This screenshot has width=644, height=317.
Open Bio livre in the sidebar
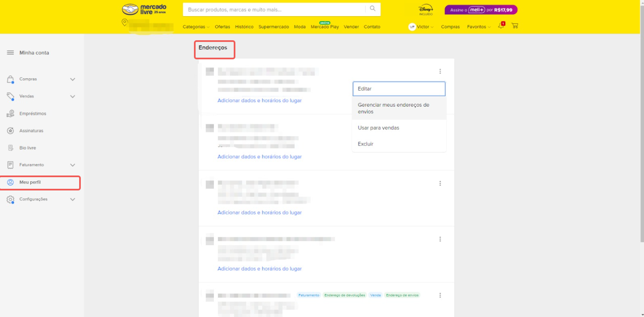pyautogui.click(x=27, y=148)
